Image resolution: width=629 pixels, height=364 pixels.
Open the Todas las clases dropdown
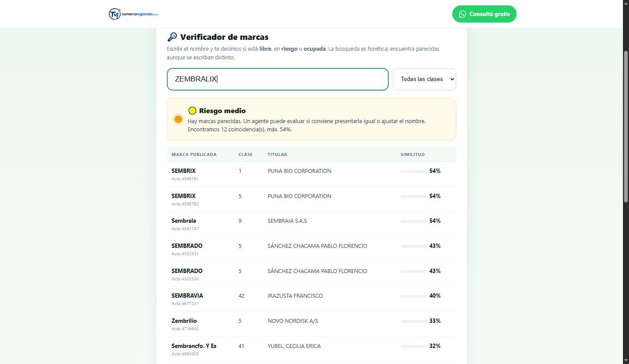click(425, 79)
